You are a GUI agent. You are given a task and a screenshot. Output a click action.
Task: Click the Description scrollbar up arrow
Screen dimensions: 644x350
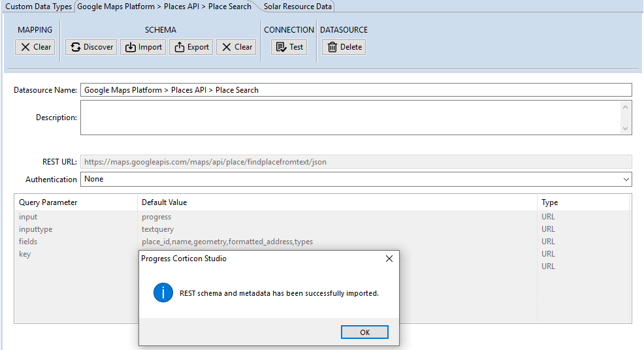point(625,107)
